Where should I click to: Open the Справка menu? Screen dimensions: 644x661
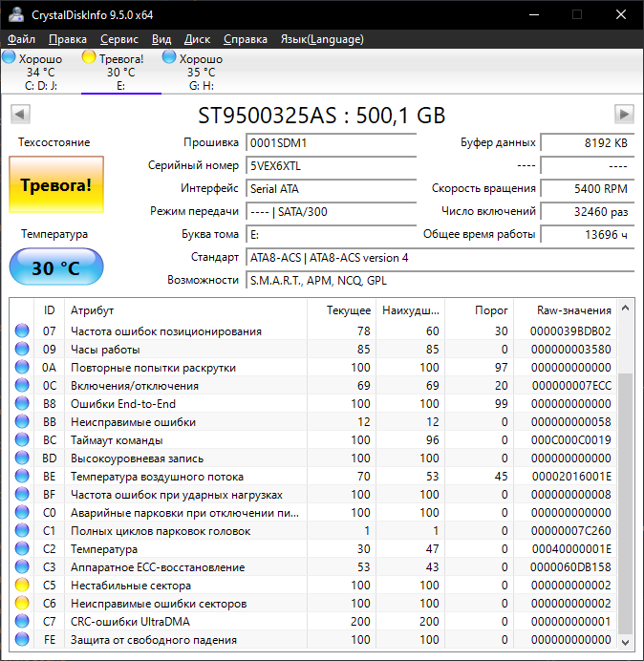click(246, 39)
